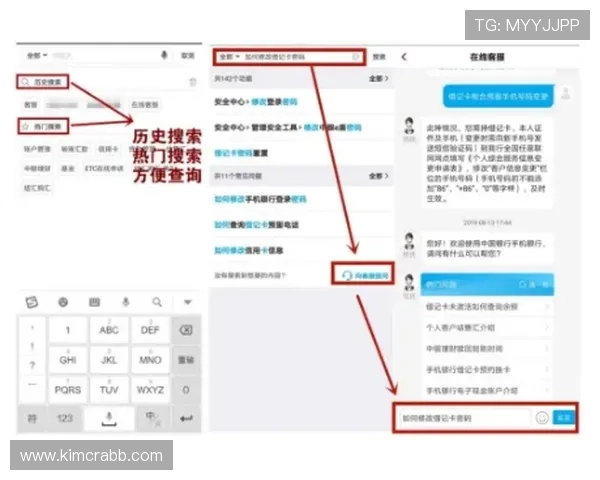Refresh hot questions with 换一批
This screenshot has height=480, width=600.
tap(534, 285)
